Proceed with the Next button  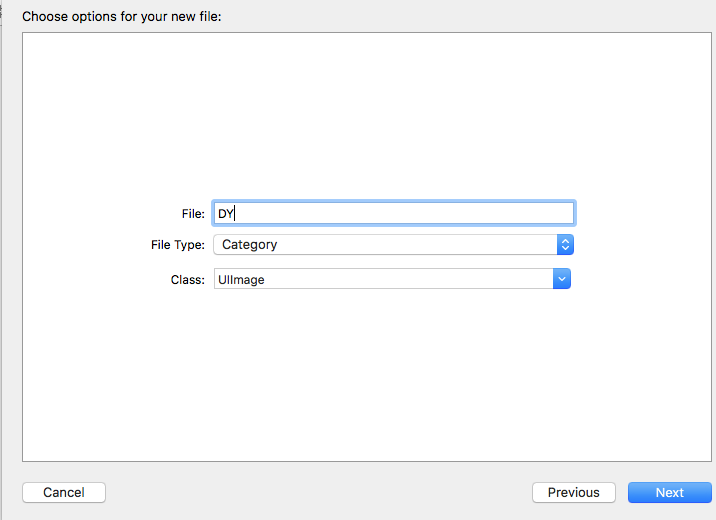[669, 492]
